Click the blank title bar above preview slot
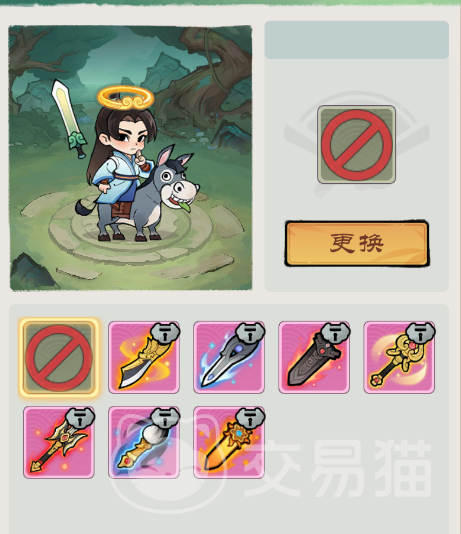461x534 pixels. (x=356, y=40)
